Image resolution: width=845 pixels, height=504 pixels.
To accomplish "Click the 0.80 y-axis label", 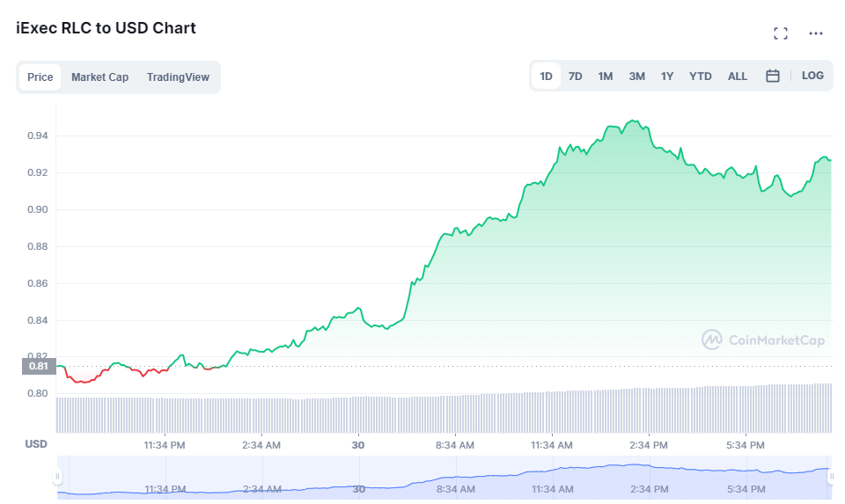I will click(38, 394).
